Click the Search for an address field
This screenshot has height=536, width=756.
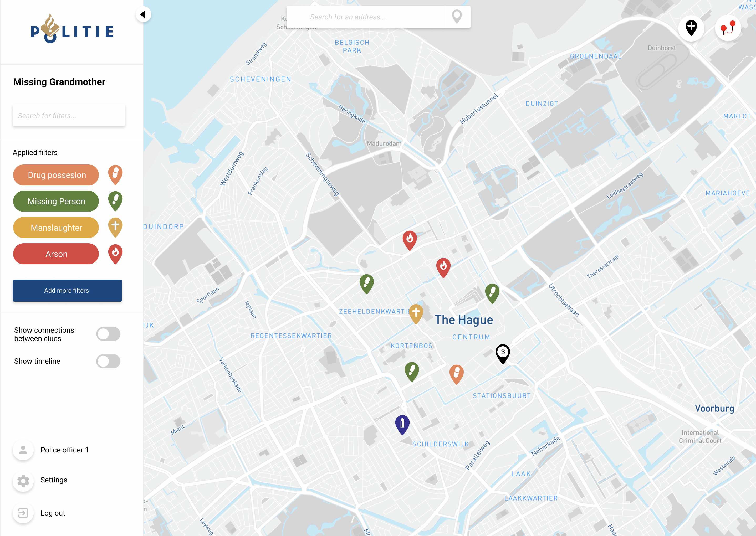pyautogui.click(x=365, y=17)
